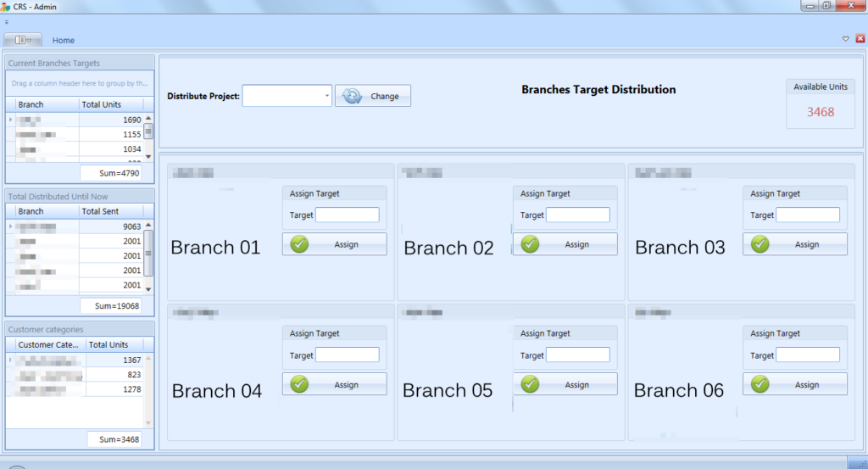The image size is (868, 469).
Task: Focus the Target field for Branch 01
Action: coord(347,215)
